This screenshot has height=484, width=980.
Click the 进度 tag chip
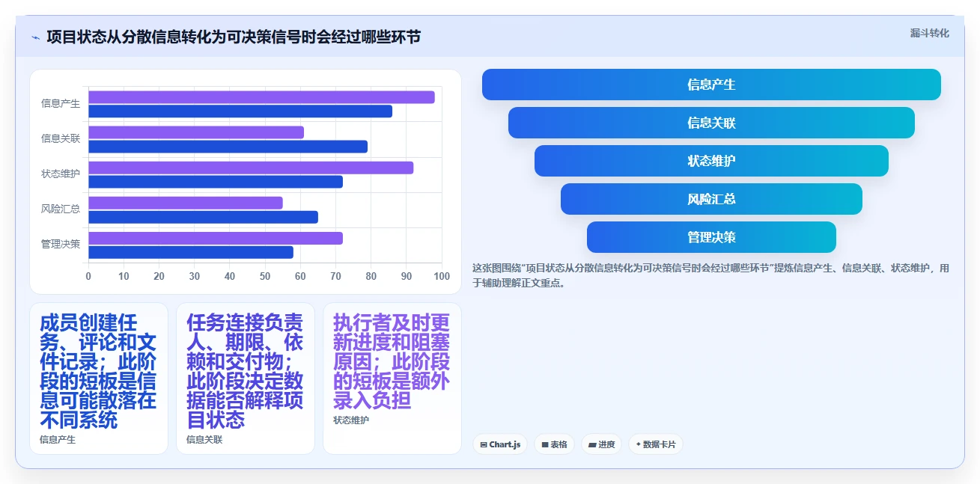(x=601, y=444)
